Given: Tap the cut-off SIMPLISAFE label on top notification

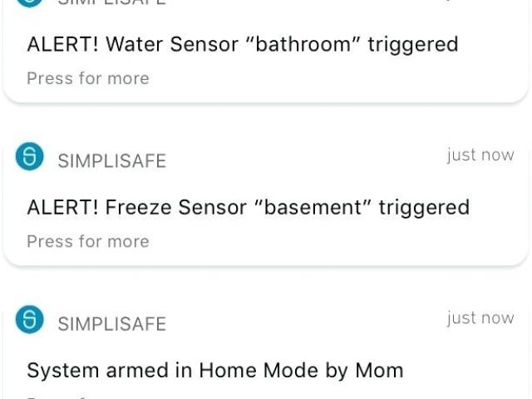Looking at the screenshot, I should pos(111,2).
